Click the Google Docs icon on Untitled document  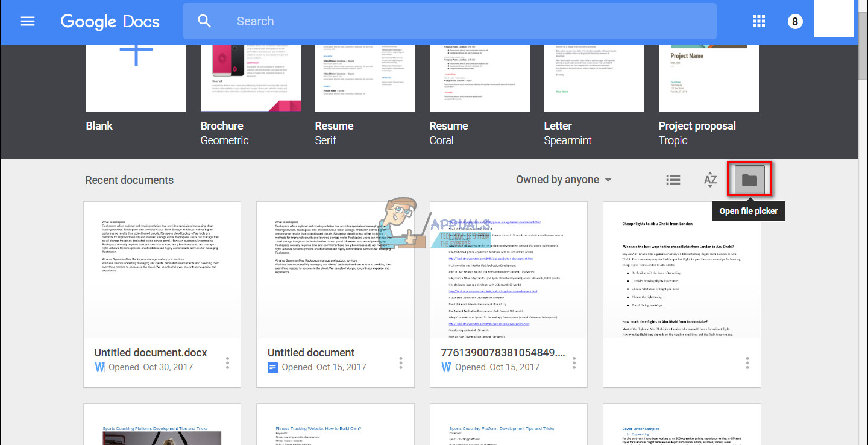(x=272, y=367)
